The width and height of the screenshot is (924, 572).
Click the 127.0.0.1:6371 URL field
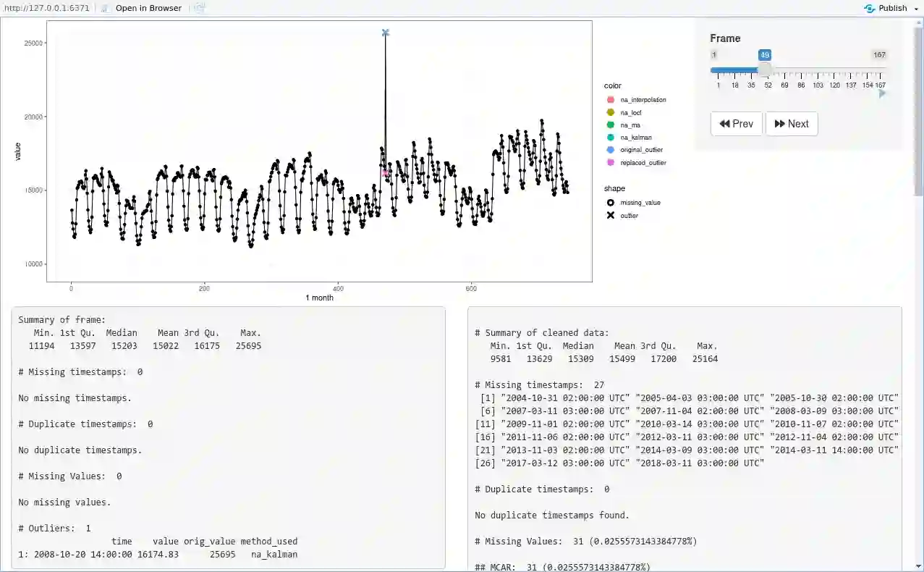click(46, 8)
